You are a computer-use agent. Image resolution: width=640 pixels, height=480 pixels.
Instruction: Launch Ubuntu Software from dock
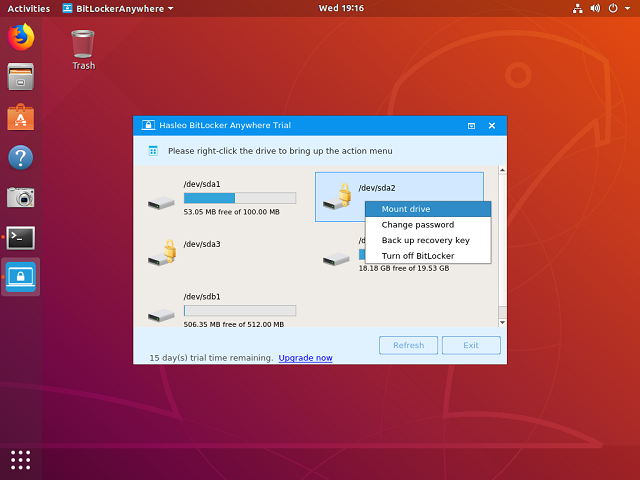click(21, 117)
